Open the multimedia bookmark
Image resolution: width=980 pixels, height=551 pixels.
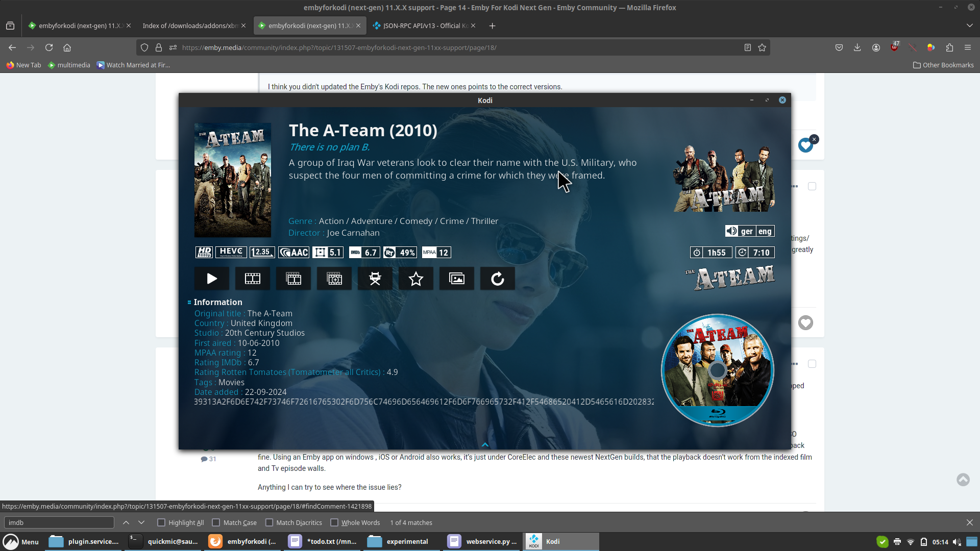coord(69,65)
